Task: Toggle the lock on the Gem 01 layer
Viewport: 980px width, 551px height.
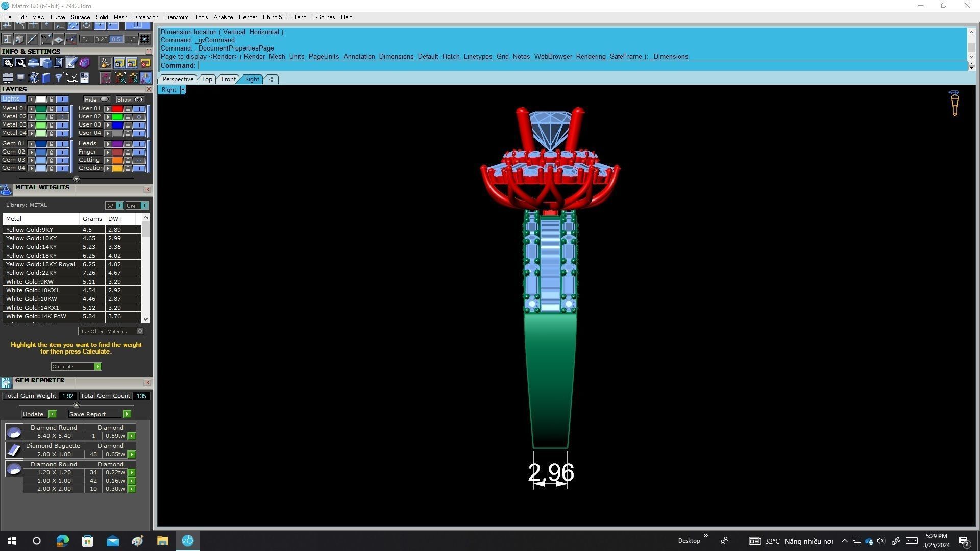Action: pyautogui.click(x=51, y=144)
